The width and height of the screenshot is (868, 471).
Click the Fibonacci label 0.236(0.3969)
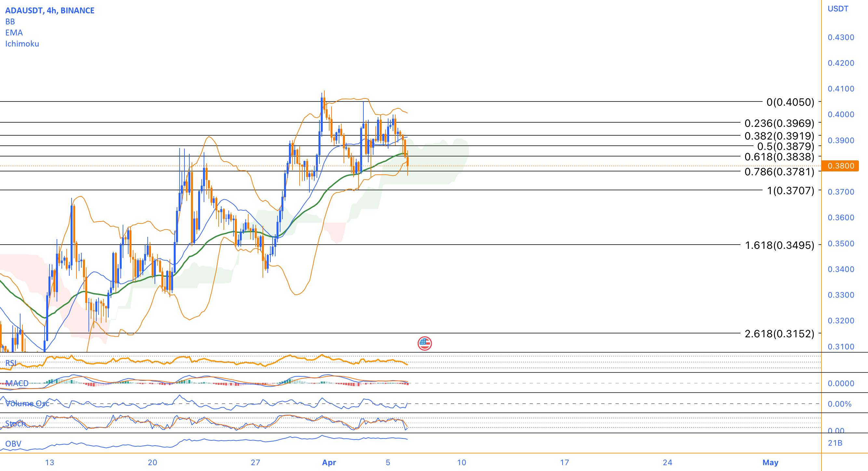tap(780, 123)
